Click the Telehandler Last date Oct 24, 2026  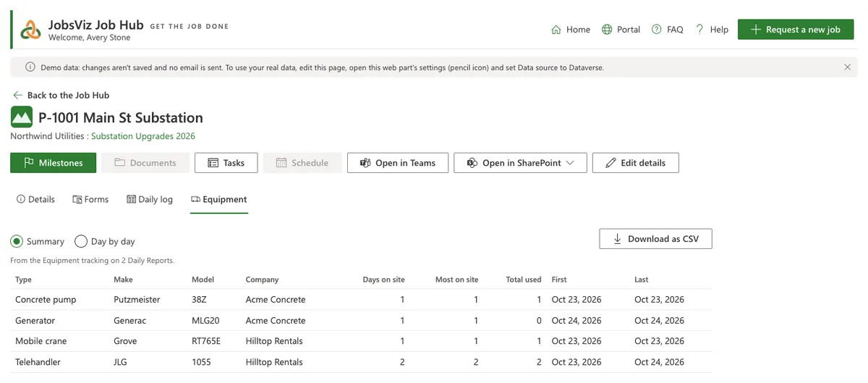(659, 362)
